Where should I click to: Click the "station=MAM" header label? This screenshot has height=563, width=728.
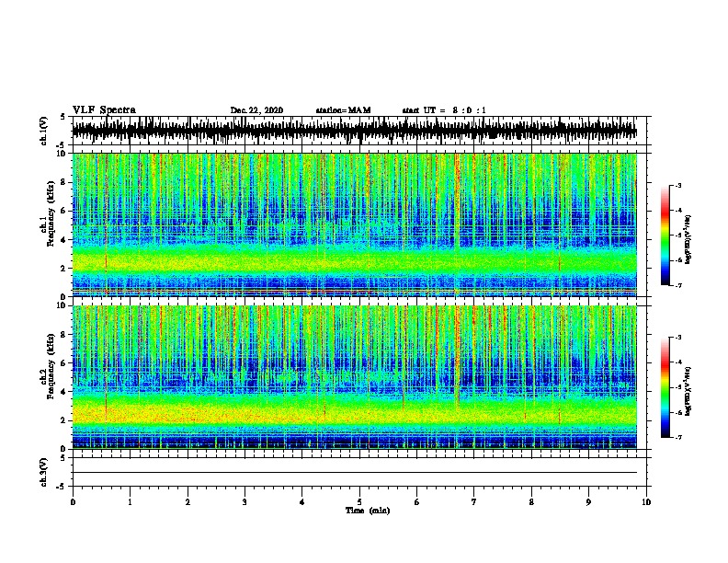coord(343,110)
